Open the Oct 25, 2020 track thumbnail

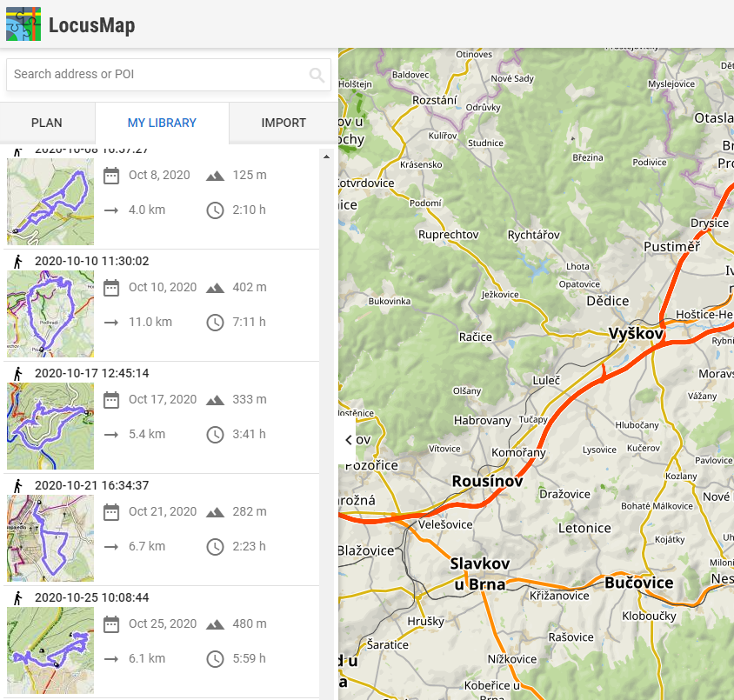50,650
